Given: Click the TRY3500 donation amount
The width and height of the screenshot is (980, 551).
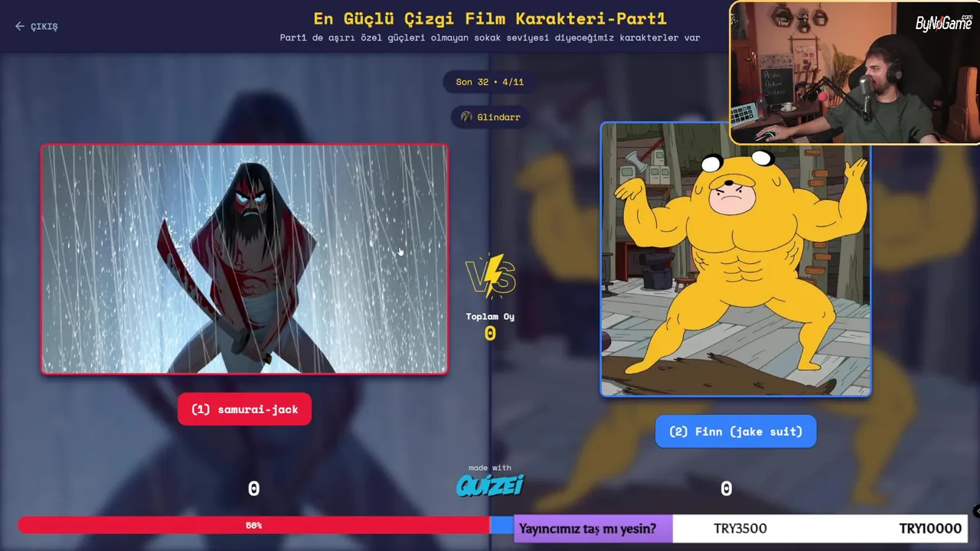Looking at the screenshot, I should click(x=740, y=529).
